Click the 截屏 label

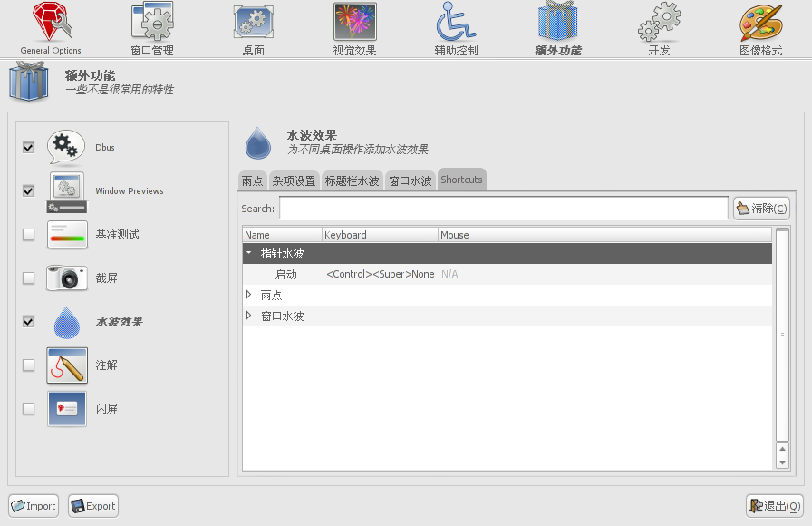[106, 278]
